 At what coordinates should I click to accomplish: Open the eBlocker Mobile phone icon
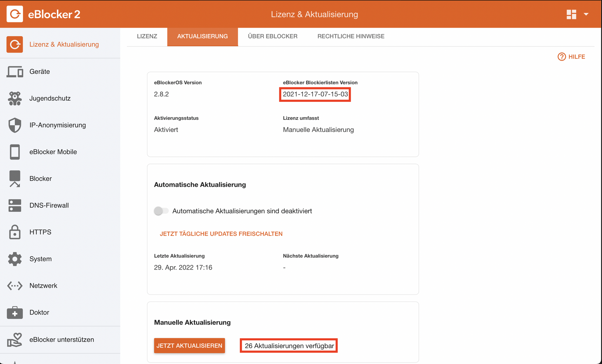15,152
